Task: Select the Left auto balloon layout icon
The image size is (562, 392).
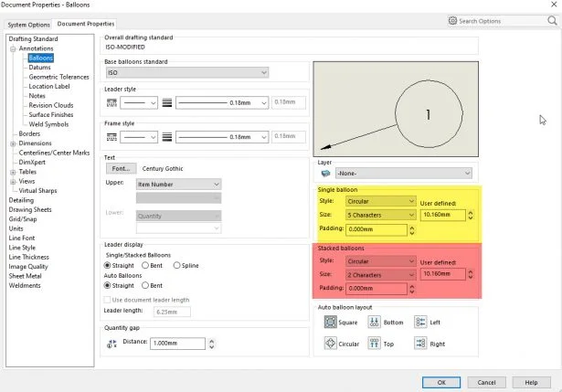Action: click(420, 322)
